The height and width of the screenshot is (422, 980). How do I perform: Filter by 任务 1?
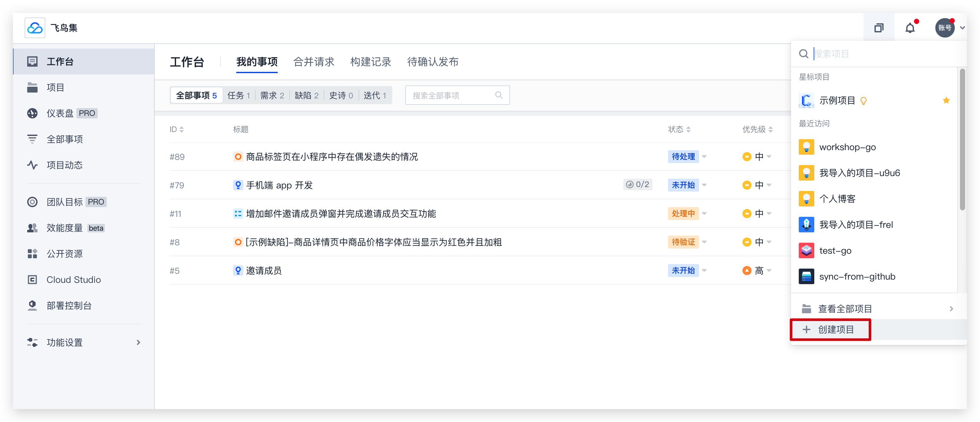239,95
